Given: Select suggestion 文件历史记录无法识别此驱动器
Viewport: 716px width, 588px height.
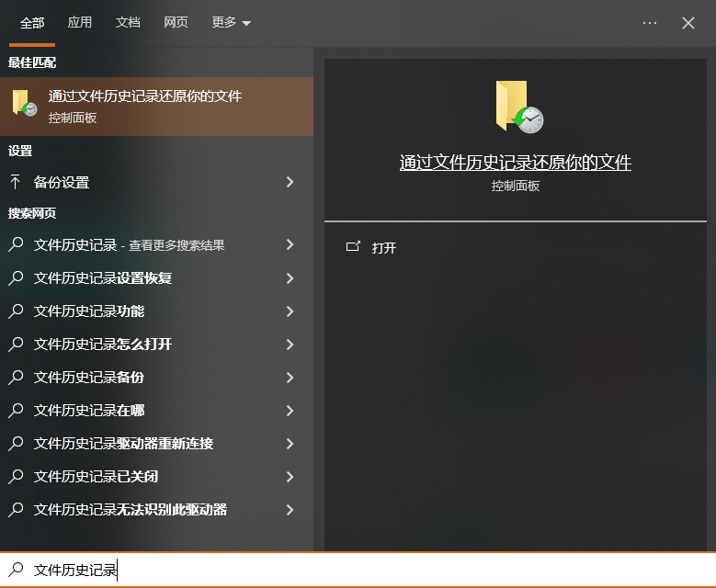Looking at the screenshot, I should pyautogui.click(x=156, y=510).
